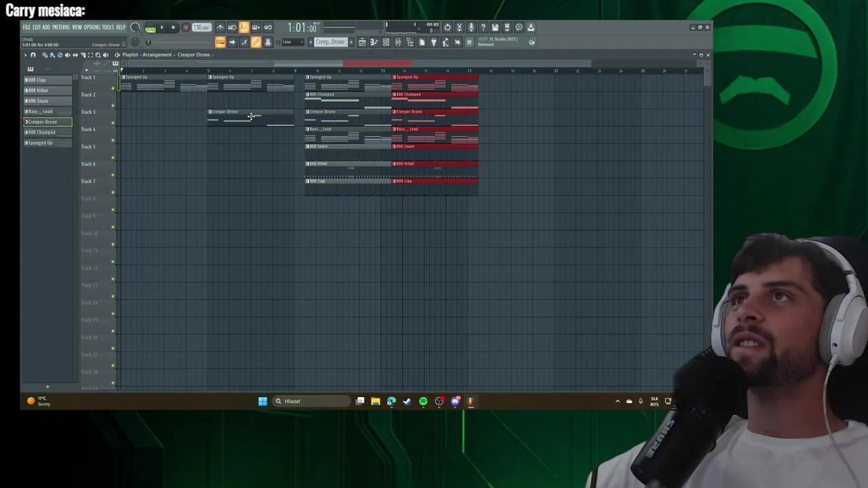Select the Paint brush tool
This screenshot has width=868, height=488.
52,55
